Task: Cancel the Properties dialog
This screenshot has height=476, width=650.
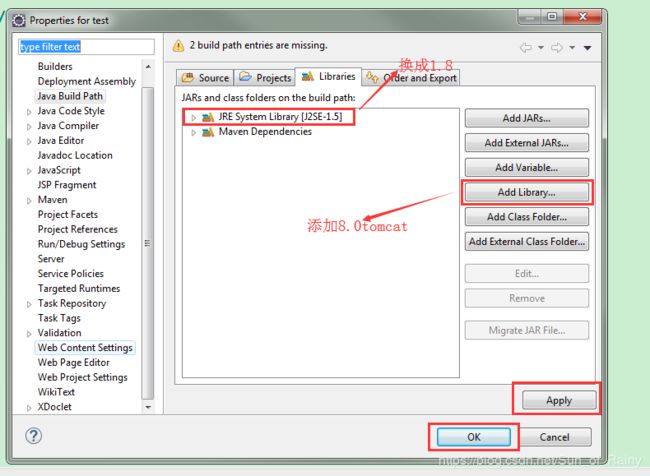Action: click(554, 437)
